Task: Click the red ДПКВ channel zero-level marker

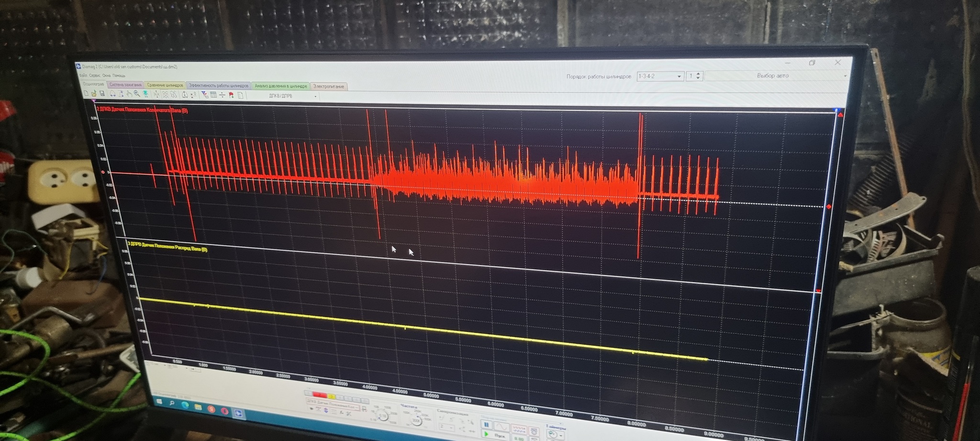Action: (103, 172)
